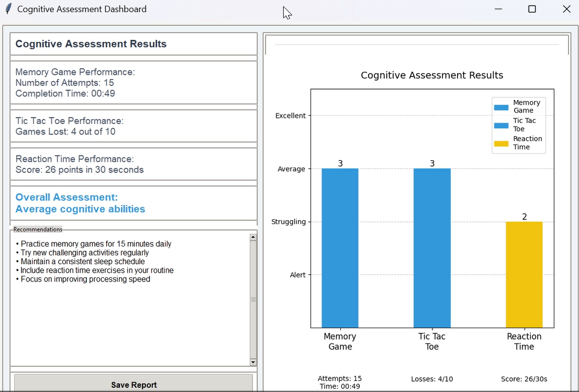Click the Tic Tac Toe blue bar
The height and width of the screenshot is (392, 579).
[432, 248]
